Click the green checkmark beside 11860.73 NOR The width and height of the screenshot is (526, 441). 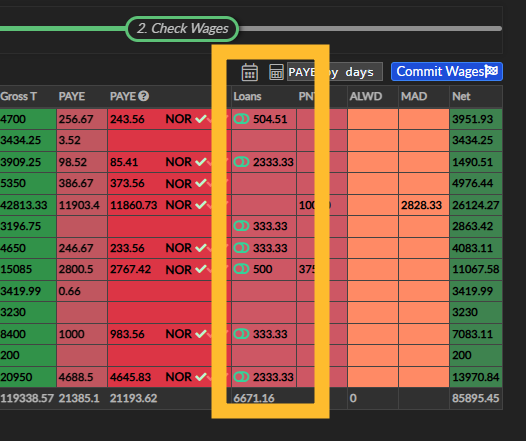[201, 205]
